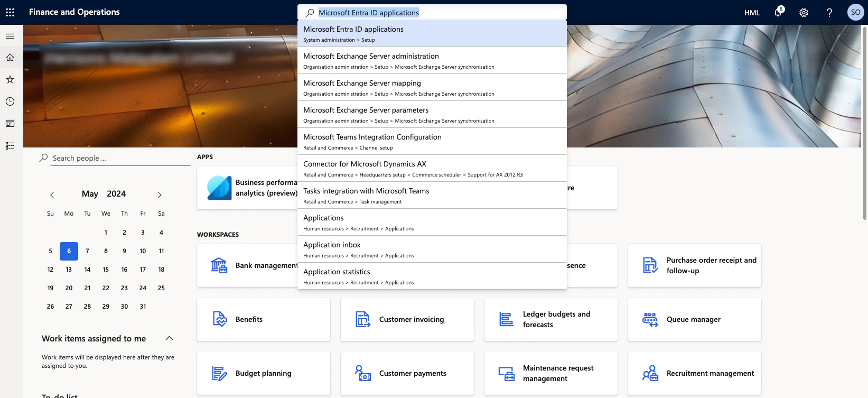The image size is (868, 398).
Task: Select Tasks integration with Microsoft Teams result
Action: (432, 196)
